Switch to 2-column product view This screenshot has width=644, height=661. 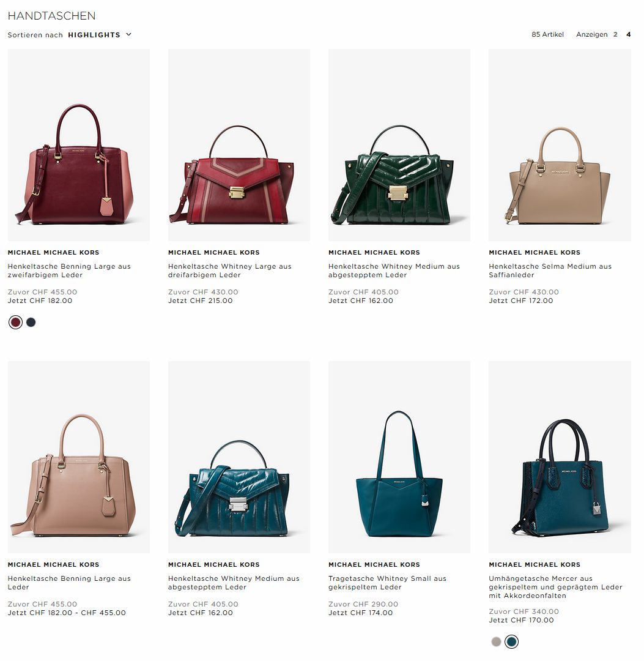(615, 34)
